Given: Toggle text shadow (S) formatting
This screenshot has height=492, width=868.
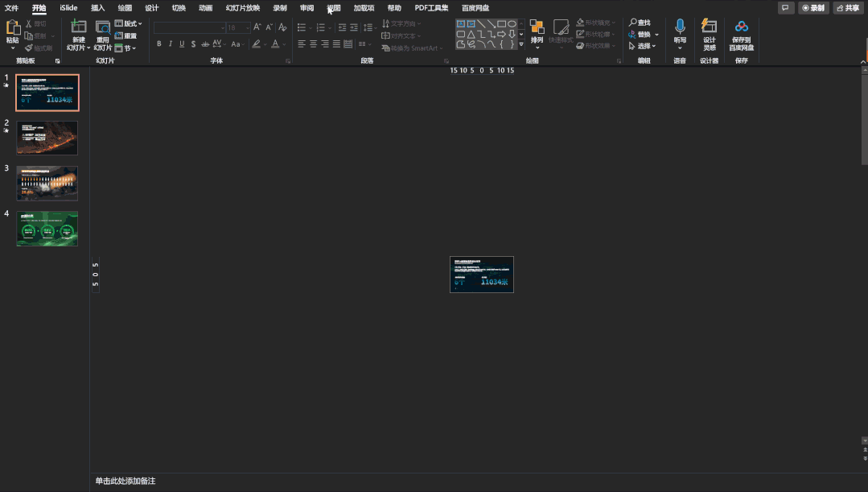Looking at the screenshot, I should [193, 43].
